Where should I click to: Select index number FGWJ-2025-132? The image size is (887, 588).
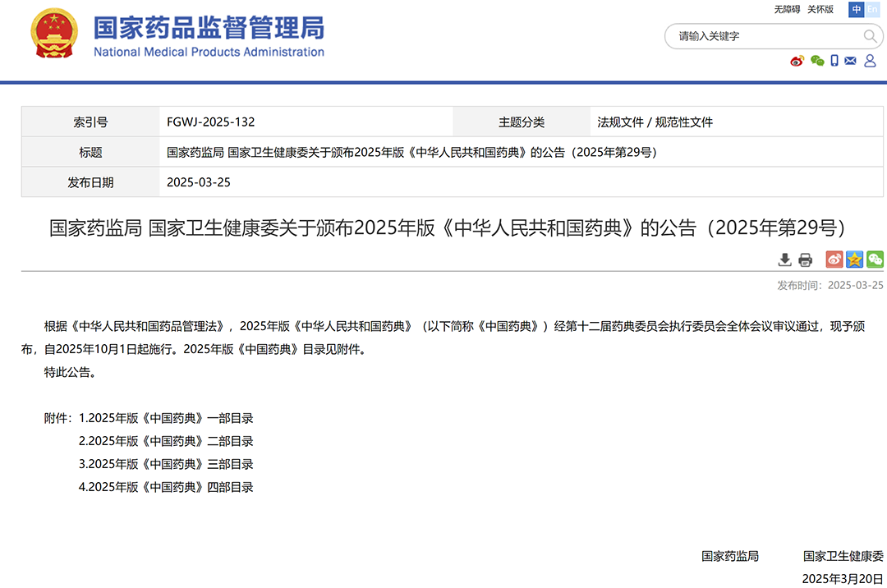pos(210,122)
